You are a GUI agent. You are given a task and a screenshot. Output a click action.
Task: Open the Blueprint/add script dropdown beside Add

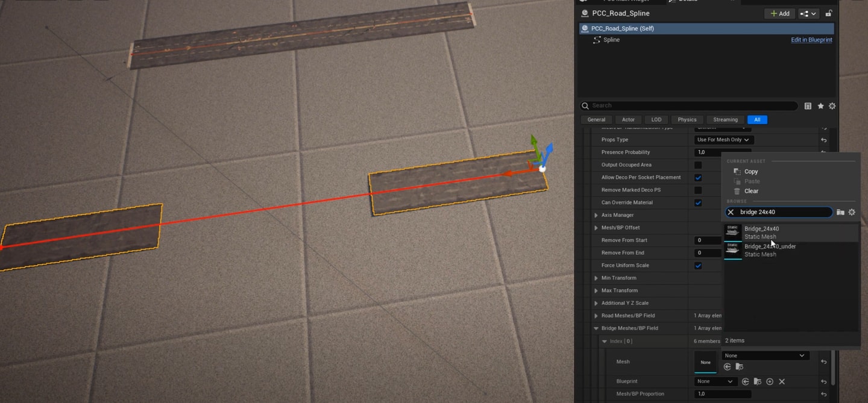point(808,13)
